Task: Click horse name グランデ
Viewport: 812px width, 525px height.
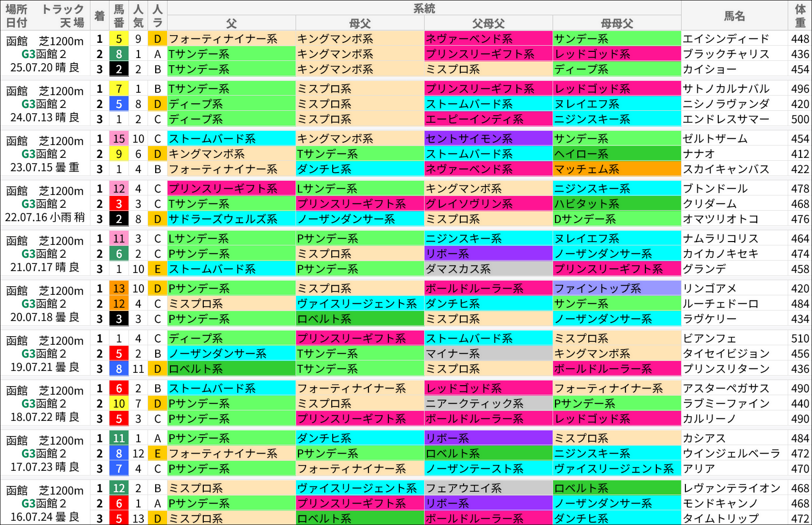Action: click(x=704, y=269)
